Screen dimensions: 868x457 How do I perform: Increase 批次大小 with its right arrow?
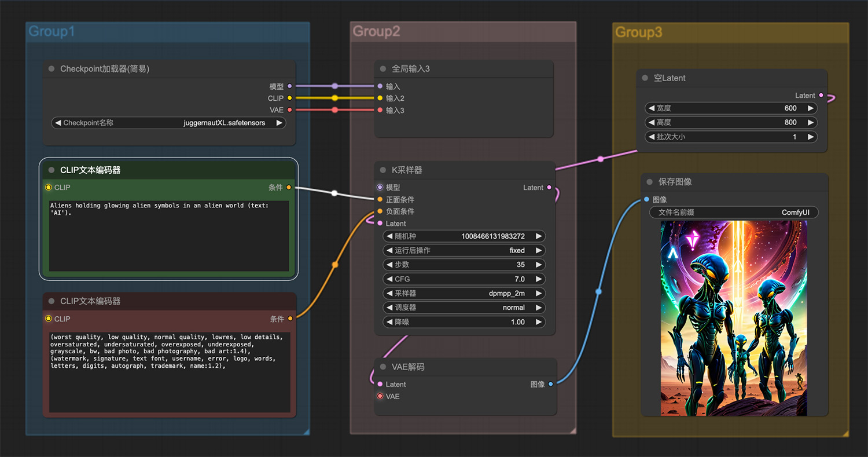click(x=810, y=137)
